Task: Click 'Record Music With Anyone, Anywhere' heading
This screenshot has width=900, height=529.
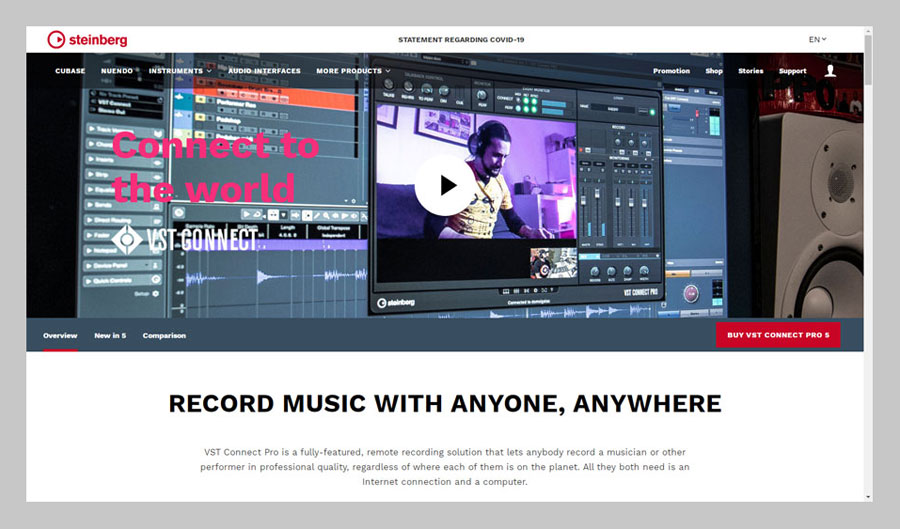Action: click(445, 404)
